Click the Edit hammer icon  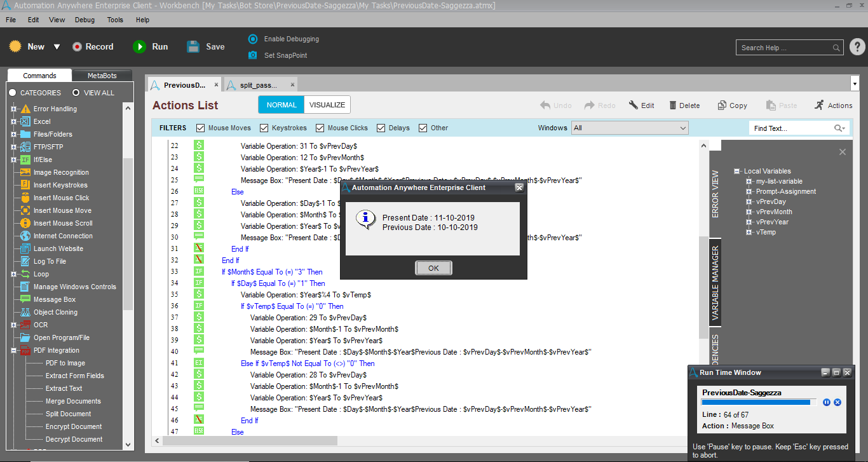tap(634, 105)
